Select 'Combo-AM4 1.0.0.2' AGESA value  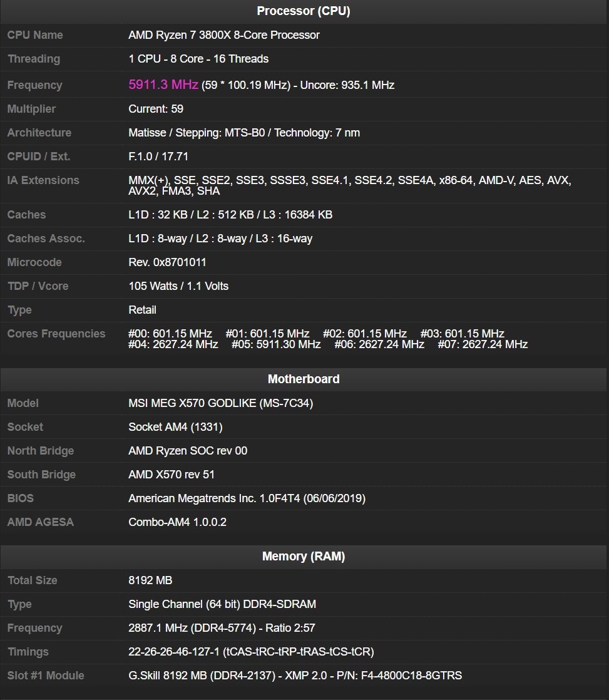pos(178,522)
